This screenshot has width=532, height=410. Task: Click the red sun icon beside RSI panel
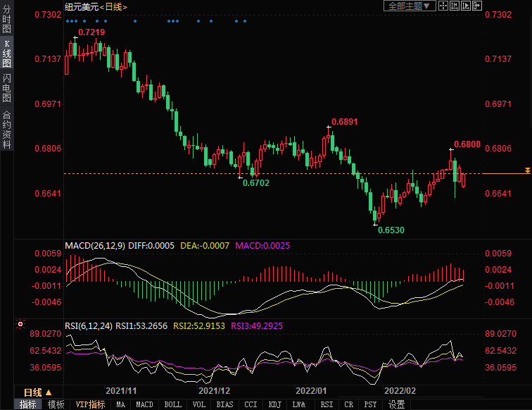(x=20, y=325)
